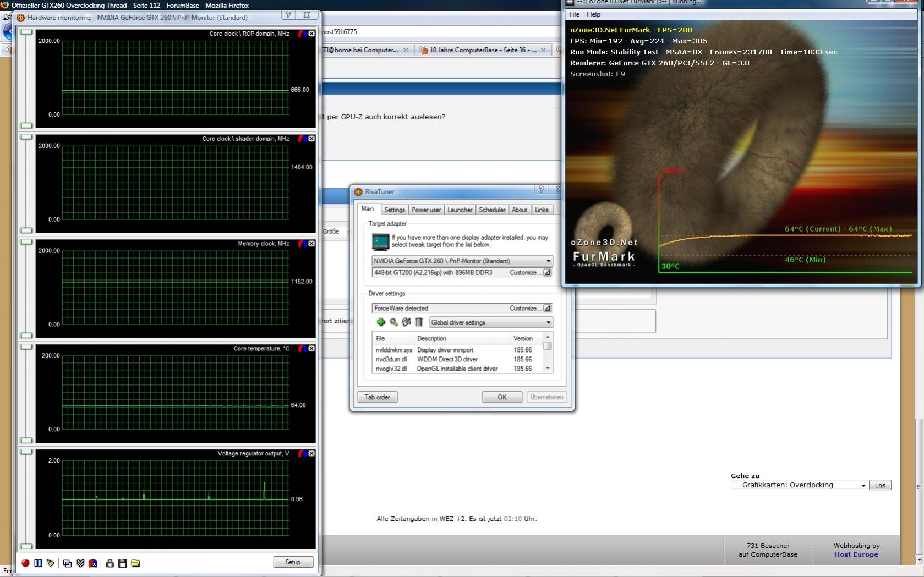Click red-blue arc icon on Core clock ROP graph
The width and height of the screenshot is (924, 577).
click(302, 34)
